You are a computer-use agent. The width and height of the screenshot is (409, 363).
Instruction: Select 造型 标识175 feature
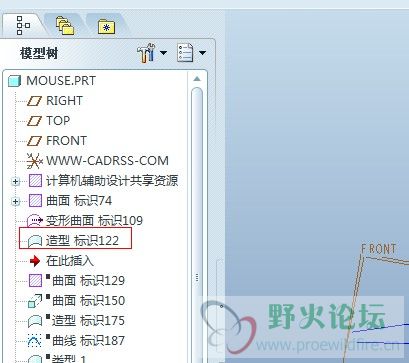pyautogui.click(x=88, y=321)
